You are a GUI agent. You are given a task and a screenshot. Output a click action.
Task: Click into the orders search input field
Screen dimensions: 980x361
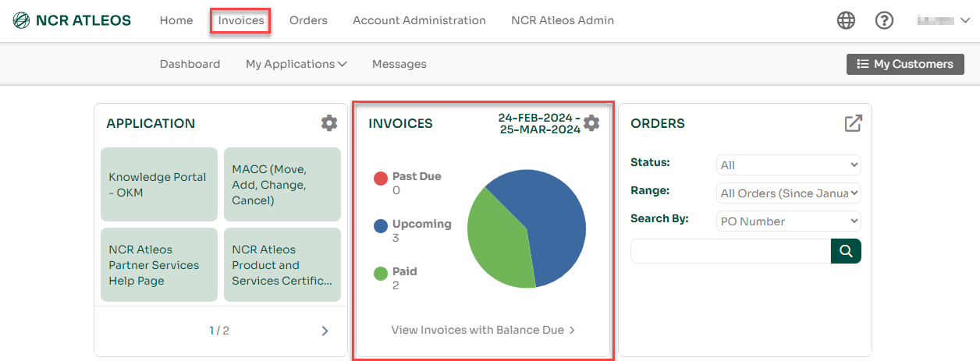[x=730, y=251]
